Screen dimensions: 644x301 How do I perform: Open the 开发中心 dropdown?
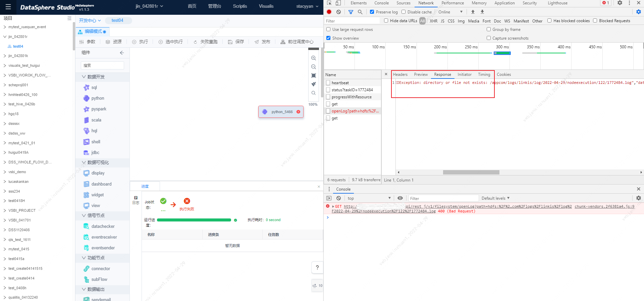point(90,20)
